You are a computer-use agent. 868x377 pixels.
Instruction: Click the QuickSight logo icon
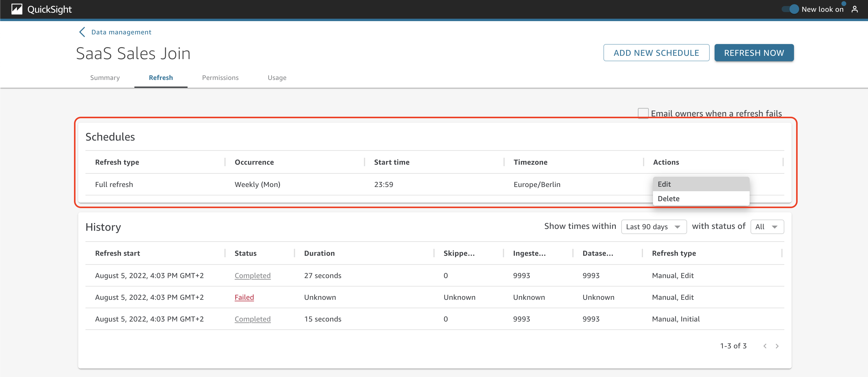coord(17,9)
